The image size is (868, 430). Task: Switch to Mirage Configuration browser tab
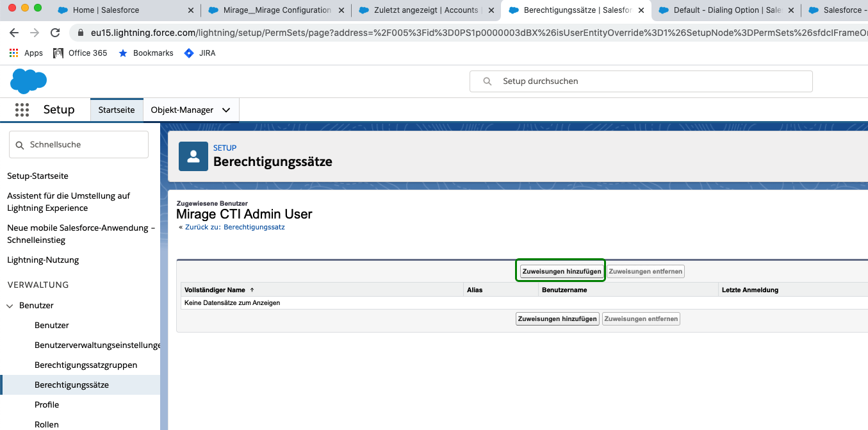pos(277,10)
